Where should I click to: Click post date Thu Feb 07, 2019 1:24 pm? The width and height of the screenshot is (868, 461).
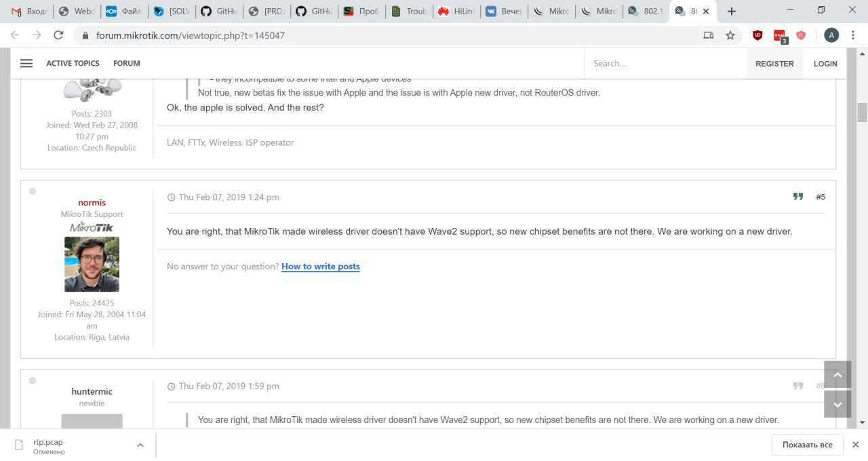click(x=229, y=197)
